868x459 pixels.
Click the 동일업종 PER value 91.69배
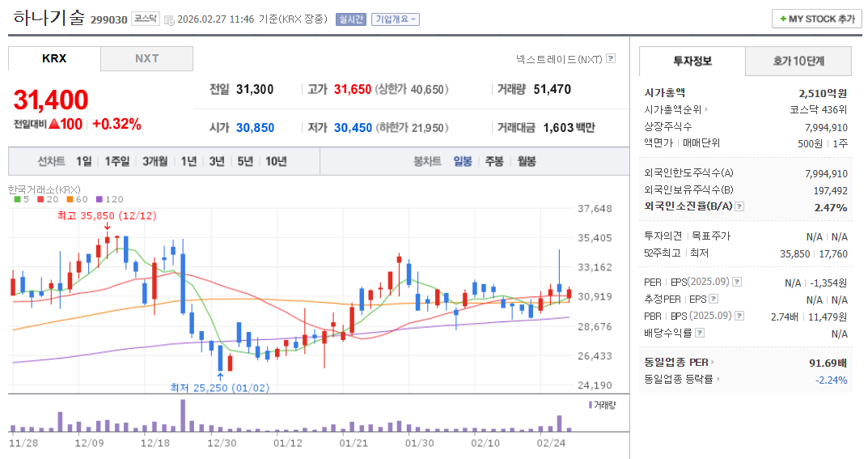pos(828,363)
